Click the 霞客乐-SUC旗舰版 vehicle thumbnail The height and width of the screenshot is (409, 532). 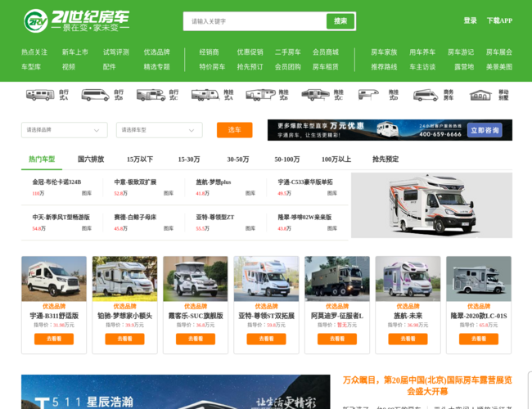point(196,279)
